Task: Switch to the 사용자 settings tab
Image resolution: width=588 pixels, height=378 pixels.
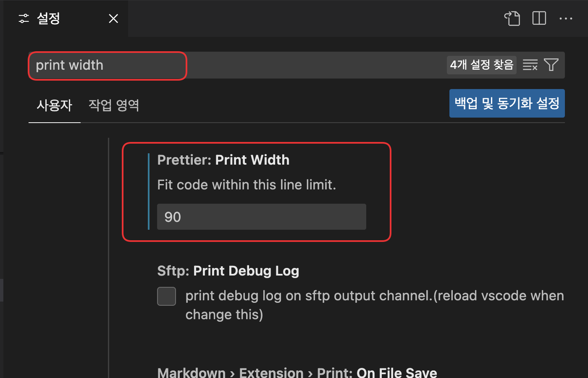Action: pos(55,105)
